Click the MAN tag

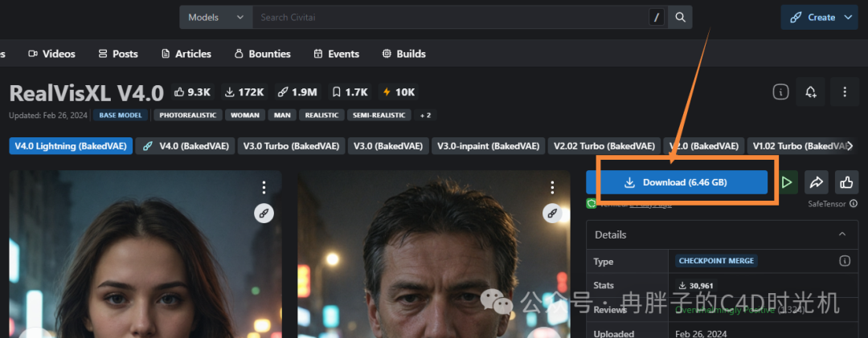pos(282,115)
